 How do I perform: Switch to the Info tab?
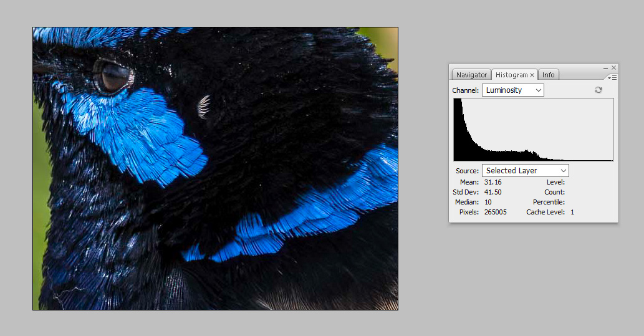point(548,75)
